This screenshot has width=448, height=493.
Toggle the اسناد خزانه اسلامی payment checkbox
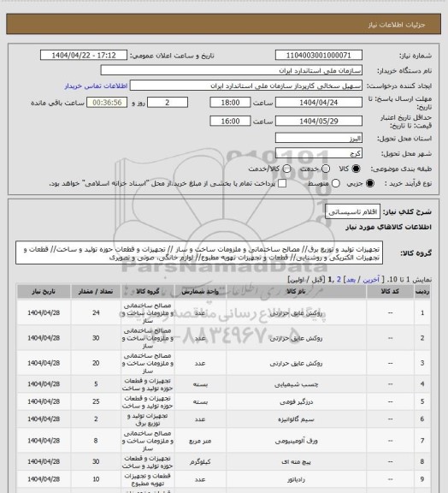(x=282, y=183)
